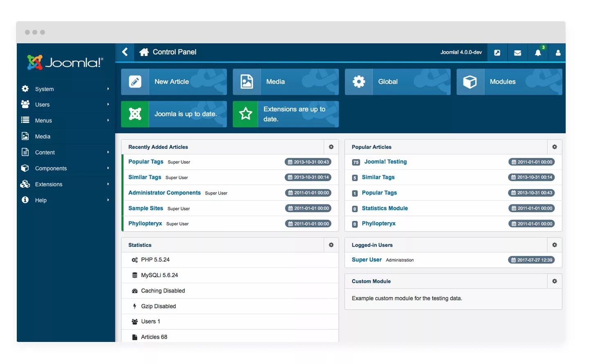Open notifications bell with badge 3
The width and height of the screenshot is (589, 364).
[538, 52]
